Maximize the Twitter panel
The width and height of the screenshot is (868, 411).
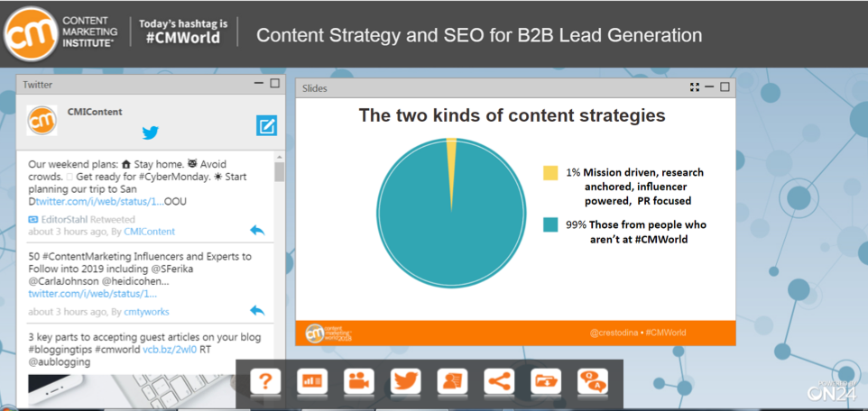(x=274, y=84)
